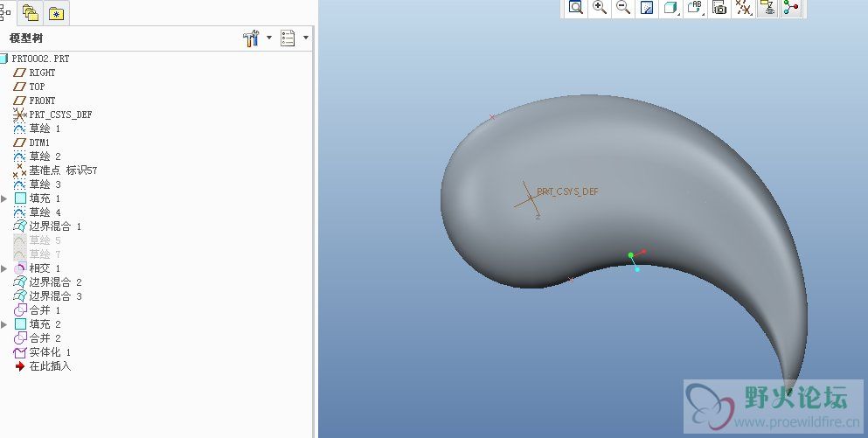Switch to the Folder Browser tab
The image size is (868, 438).
coord(31,13)
